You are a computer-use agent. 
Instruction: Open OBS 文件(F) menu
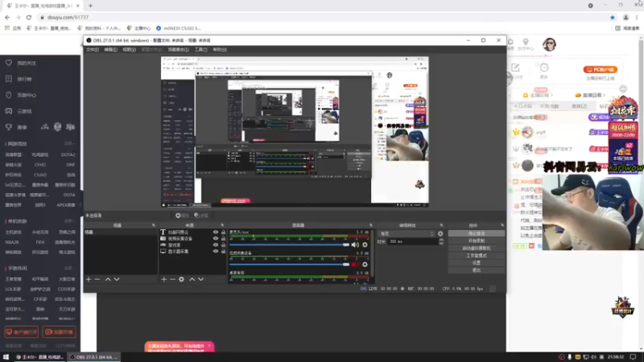coord(93,50)
